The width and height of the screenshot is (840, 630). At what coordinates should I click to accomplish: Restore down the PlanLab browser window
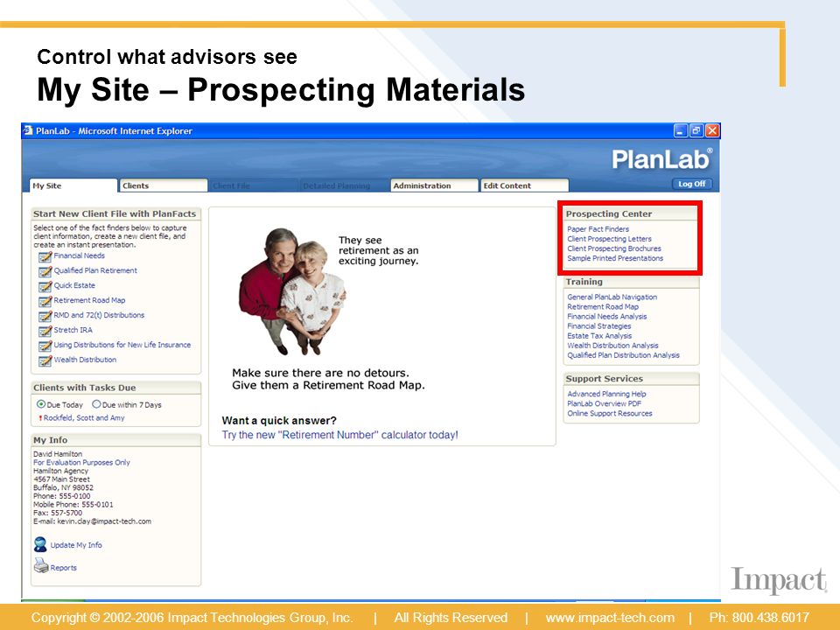pyautogui.click(x=696, y=130)
